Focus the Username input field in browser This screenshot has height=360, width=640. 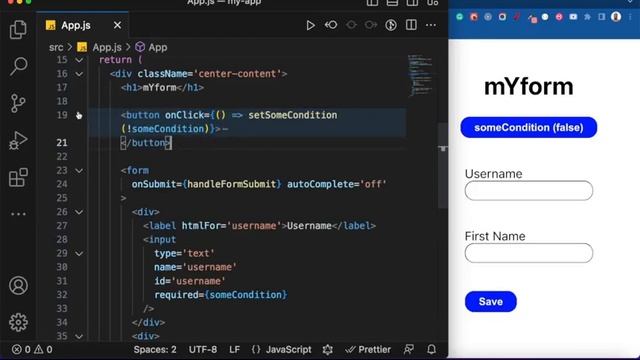tap(529, 191)
